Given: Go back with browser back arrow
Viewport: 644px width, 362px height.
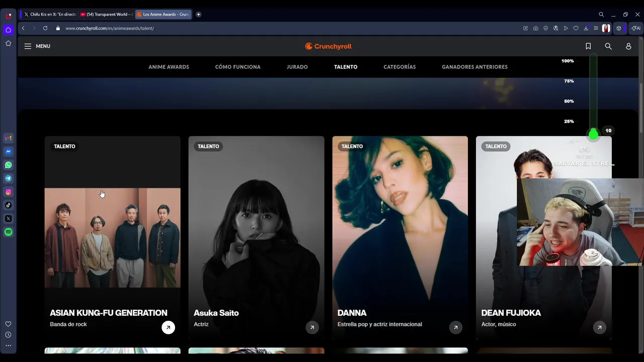Looking at the screenshot, I should (x=23, y=28).
